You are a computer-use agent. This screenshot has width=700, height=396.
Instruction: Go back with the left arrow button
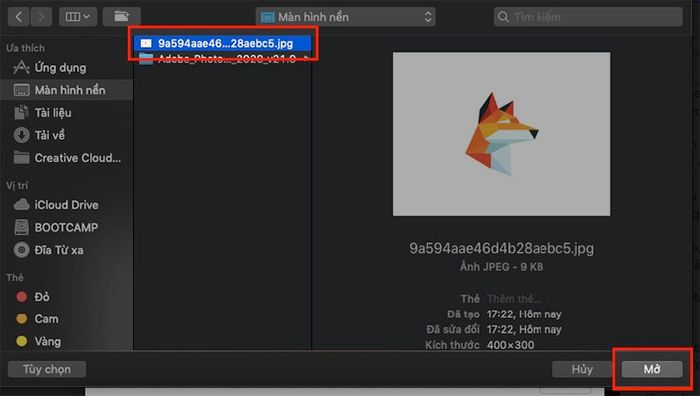(x=19, y=17)
